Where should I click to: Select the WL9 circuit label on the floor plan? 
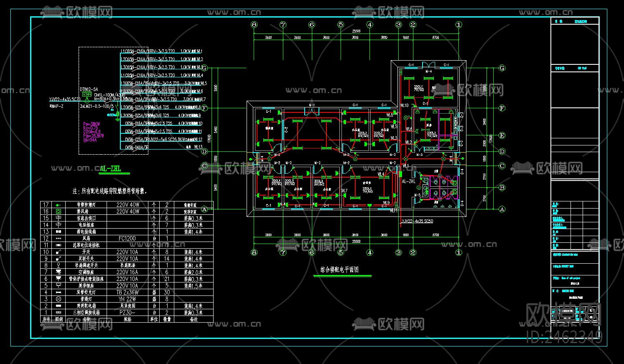tap(386, 203)
